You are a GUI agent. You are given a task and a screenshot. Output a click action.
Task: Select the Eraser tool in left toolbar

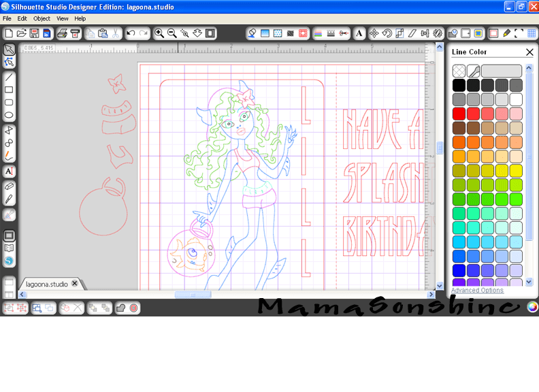(9, 186)
